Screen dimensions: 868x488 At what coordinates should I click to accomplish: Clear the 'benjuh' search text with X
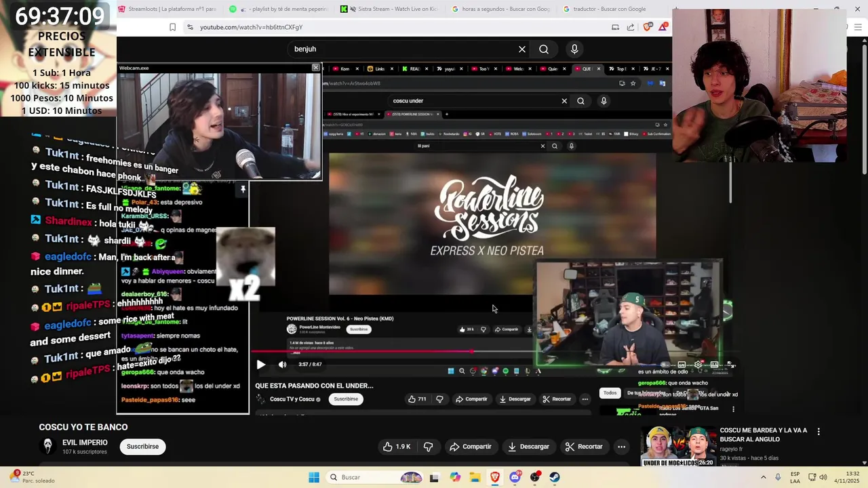coord(522,49)
